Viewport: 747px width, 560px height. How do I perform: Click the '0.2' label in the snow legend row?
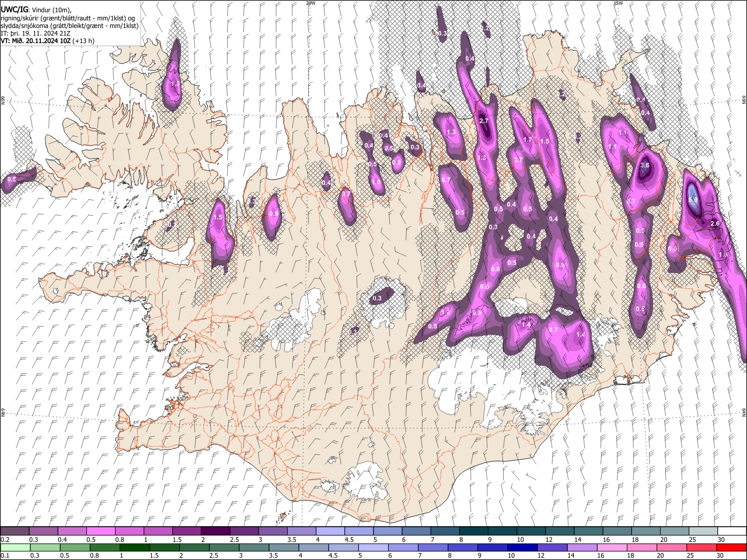tap(5, 540)
